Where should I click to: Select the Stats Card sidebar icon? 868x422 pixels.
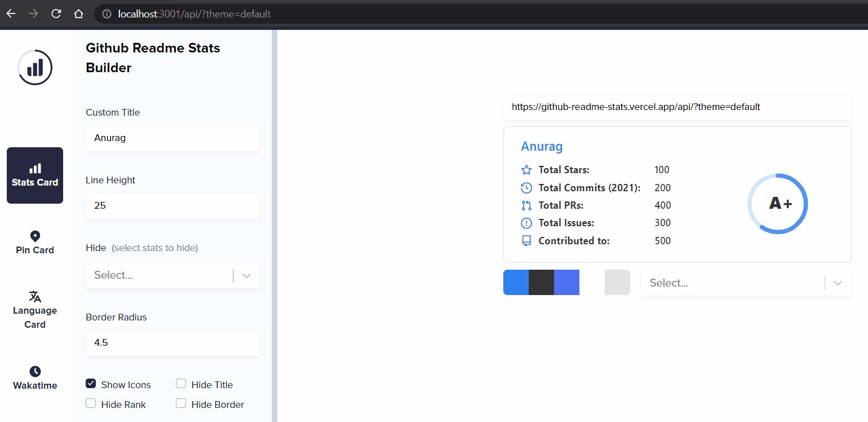pyautogui.click(x=35, y=175)
